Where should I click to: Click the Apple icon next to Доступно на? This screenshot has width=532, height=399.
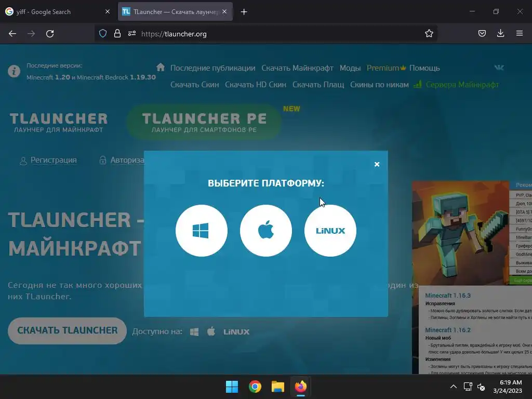pos(211,331)
